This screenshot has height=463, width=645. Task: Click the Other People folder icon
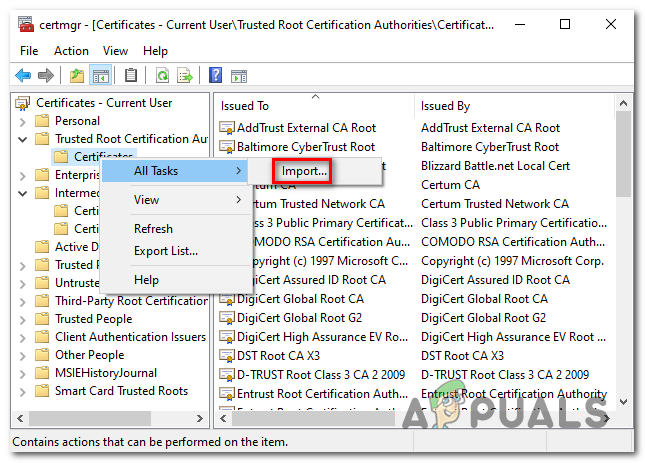pyautogui.click(x=42, y=355)
